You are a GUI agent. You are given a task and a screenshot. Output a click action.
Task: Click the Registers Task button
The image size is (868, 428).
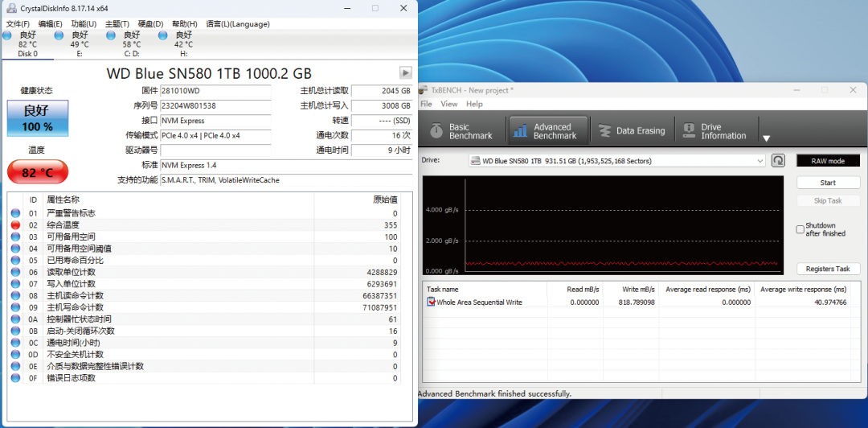coord(828,269)
